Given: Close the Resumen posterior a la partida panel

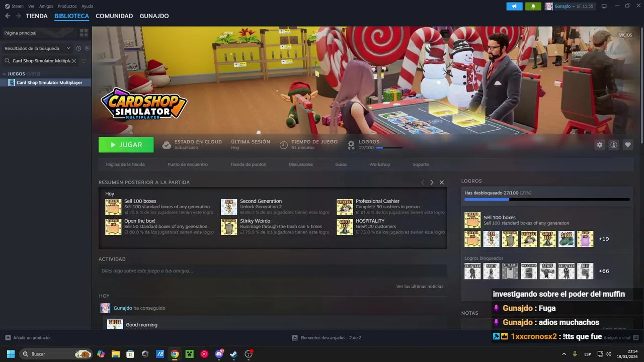Looking at the screenshot, I should [x=442, y=183].
